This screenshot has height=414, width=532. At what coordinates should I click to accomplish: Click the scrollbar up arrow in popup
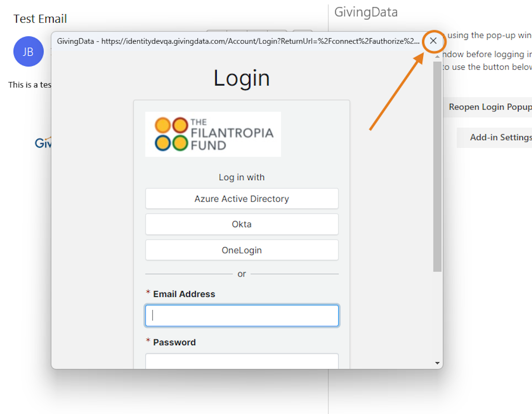(438, 56)
